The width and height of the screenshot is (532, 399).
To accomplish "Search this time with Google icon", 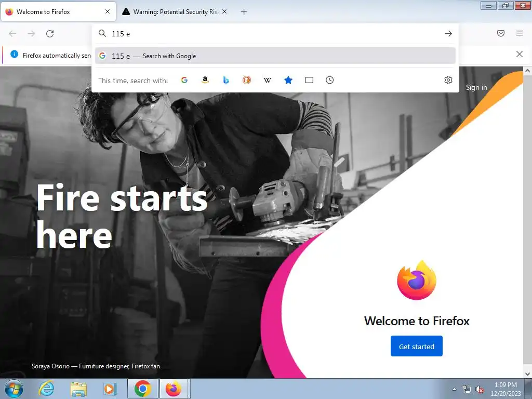I will (x=184, y=80).
